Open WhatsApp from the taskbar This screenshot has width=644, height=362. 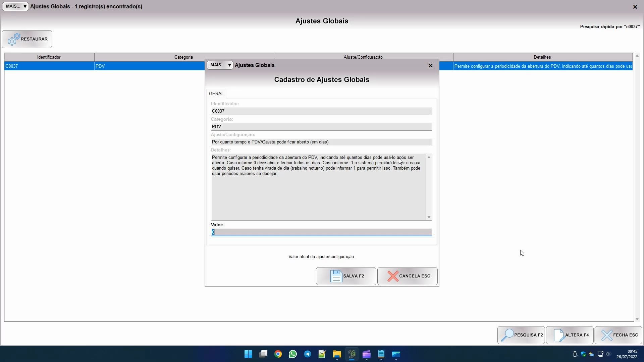[292, 354]
